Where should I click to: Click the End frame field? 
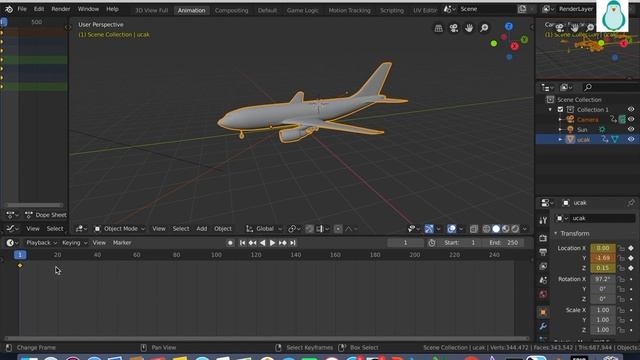504,243
